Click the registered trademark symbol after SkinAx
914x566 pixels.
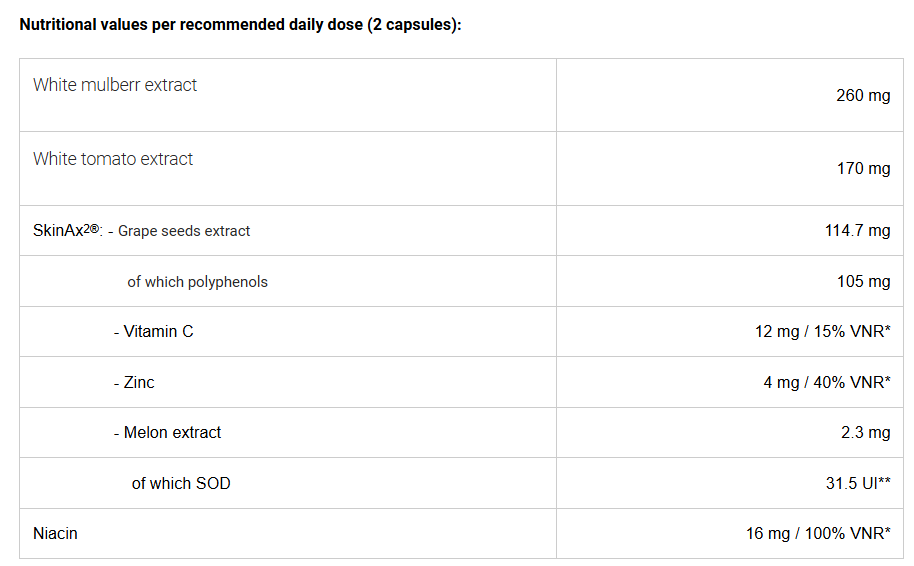click(94, 228)
